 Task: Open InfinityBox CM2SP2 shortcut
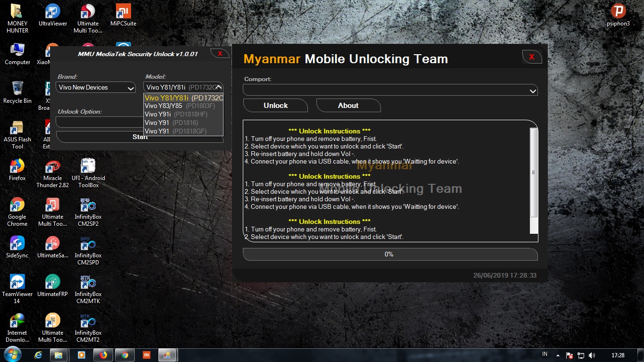pyautogui.click(x=88, y=213)
